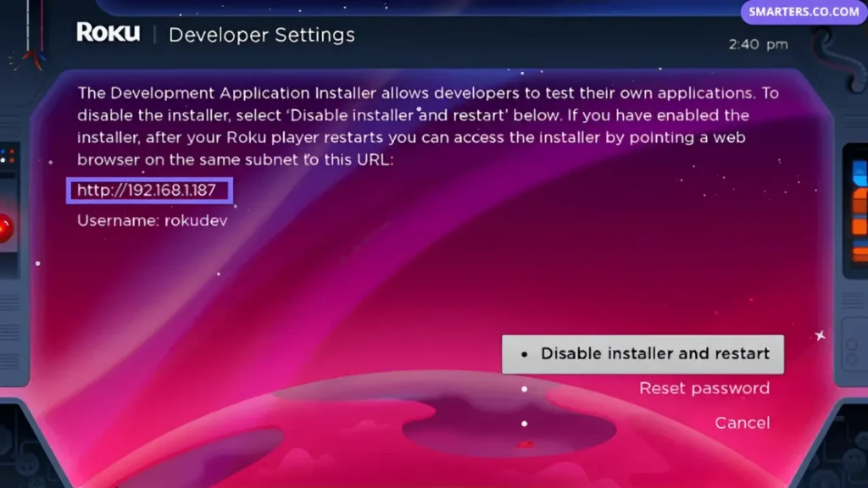This screenshot has height=488, width=868.
Task: Choose the Reset password option
Action: point(704,388)
